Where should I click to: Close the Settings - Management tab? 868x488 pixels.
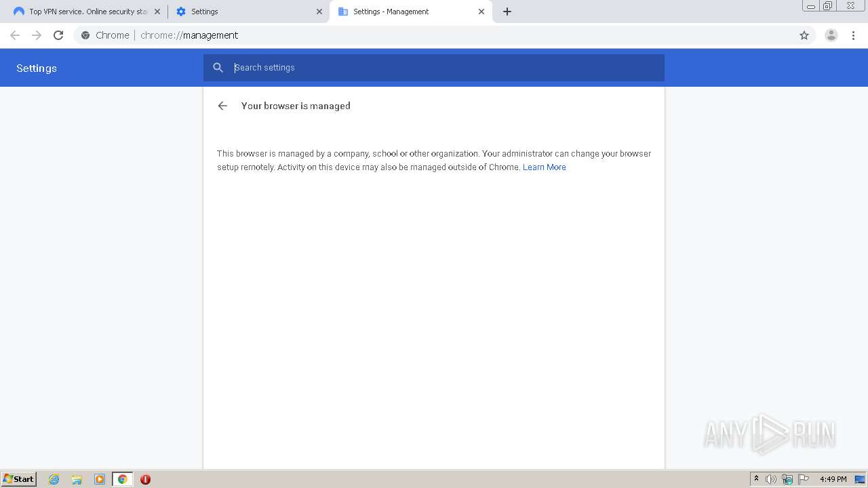[x=481, y=12]
